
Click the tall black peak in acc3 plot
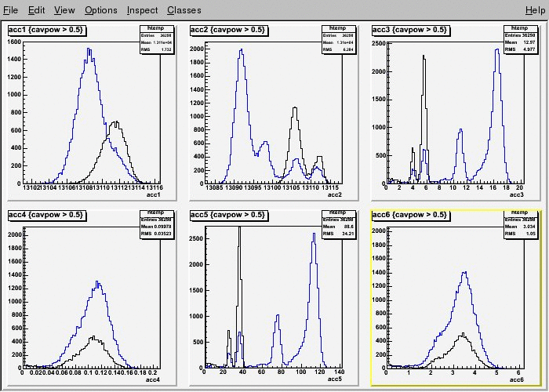pyautogui.click(x=424, y=56)
